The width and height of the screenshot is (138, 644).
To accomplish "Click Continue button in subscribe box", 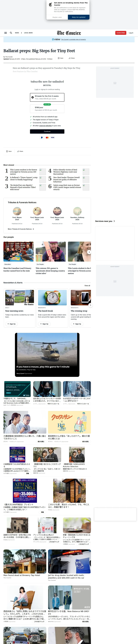I will point(47,131).
